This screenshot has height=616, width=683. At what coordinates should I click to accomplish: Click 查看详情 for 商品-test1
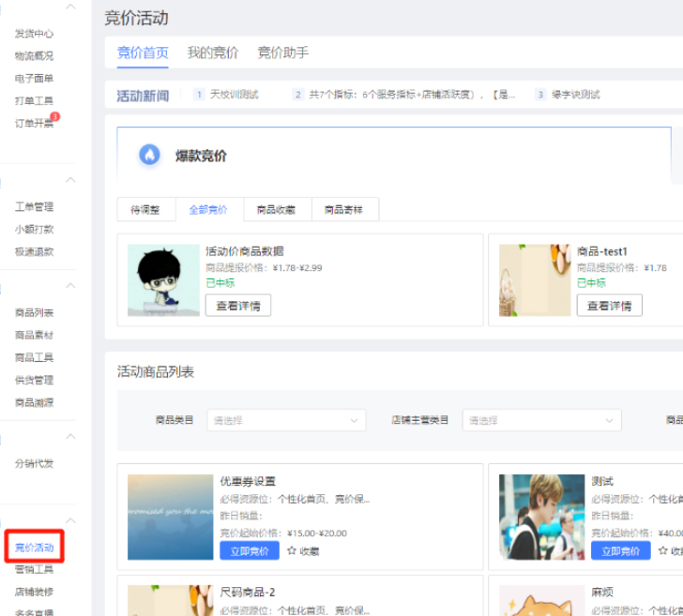pos(610,306)
